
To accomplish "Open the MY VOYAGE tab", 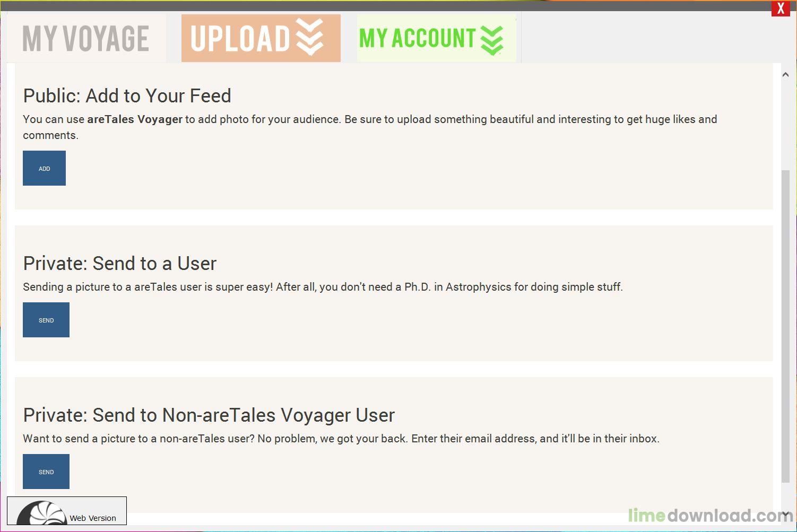I will tap(86, 38).
